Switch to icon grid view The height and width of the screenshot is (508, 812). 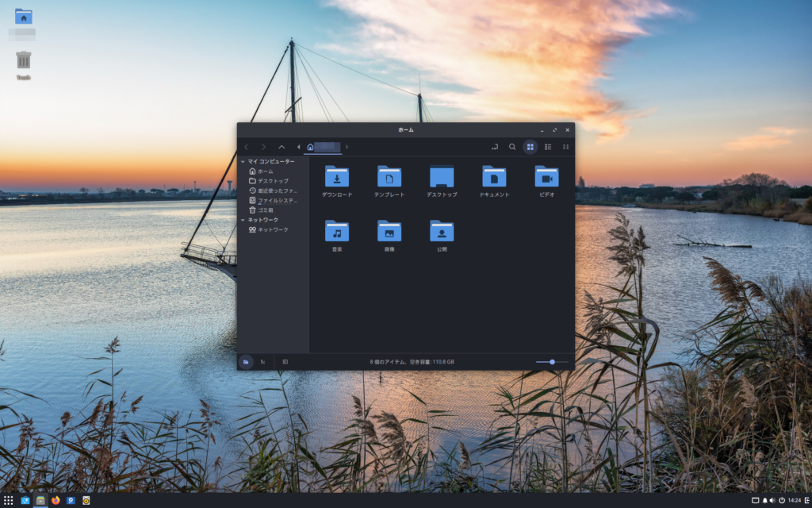pos(530,147)
